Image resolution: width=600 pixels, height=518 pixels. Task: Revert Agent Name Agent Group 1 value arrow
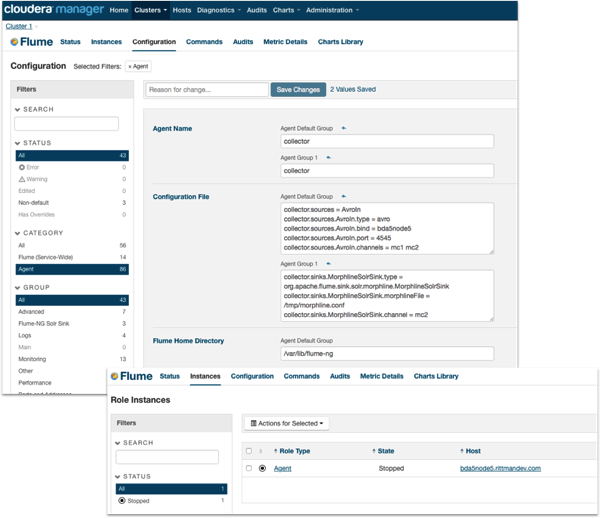point(328,158)
